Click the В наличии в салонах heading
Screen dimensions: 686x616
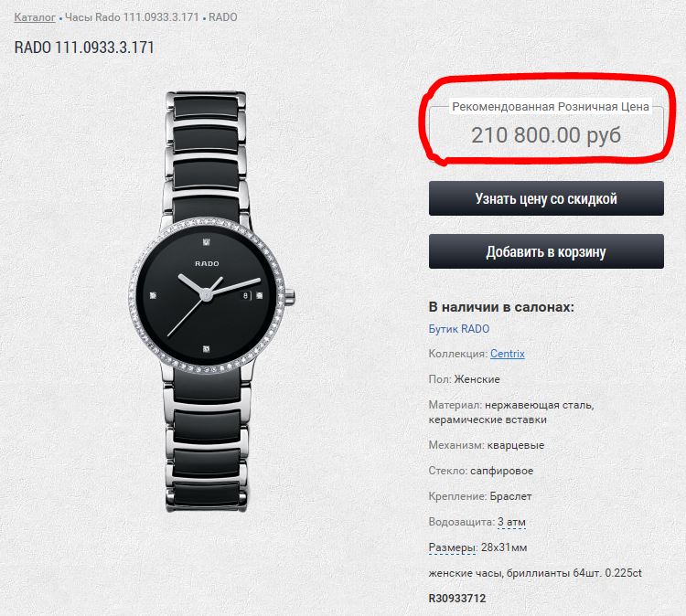pyautogui.click(x=501, y=307)
